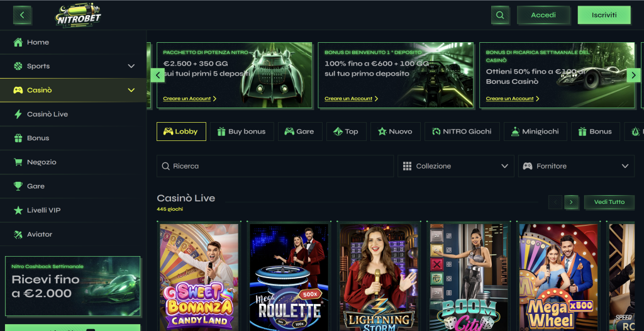Click the 'Casinò Live' section heading

pos(186,198)
